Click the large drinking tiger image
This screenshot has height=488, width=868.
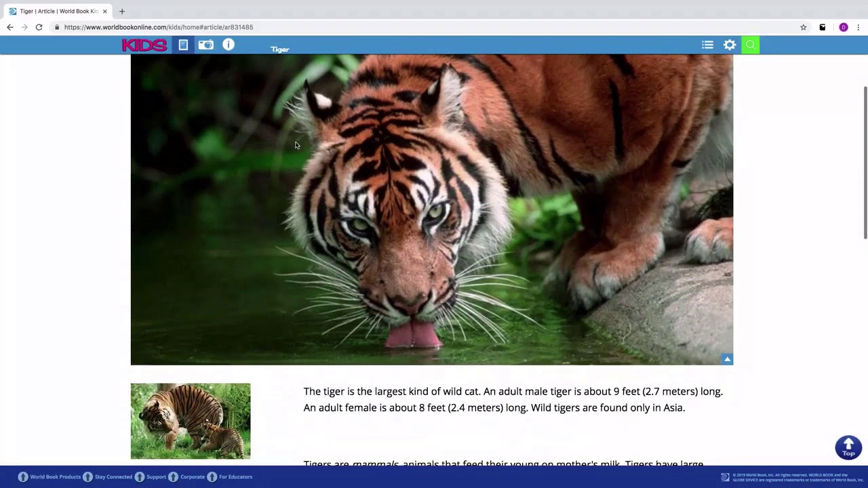pyautogui.click(x=431, y=209)
